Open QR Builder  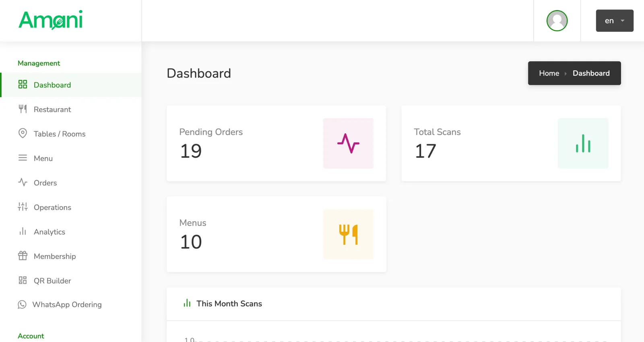point(71,281)
